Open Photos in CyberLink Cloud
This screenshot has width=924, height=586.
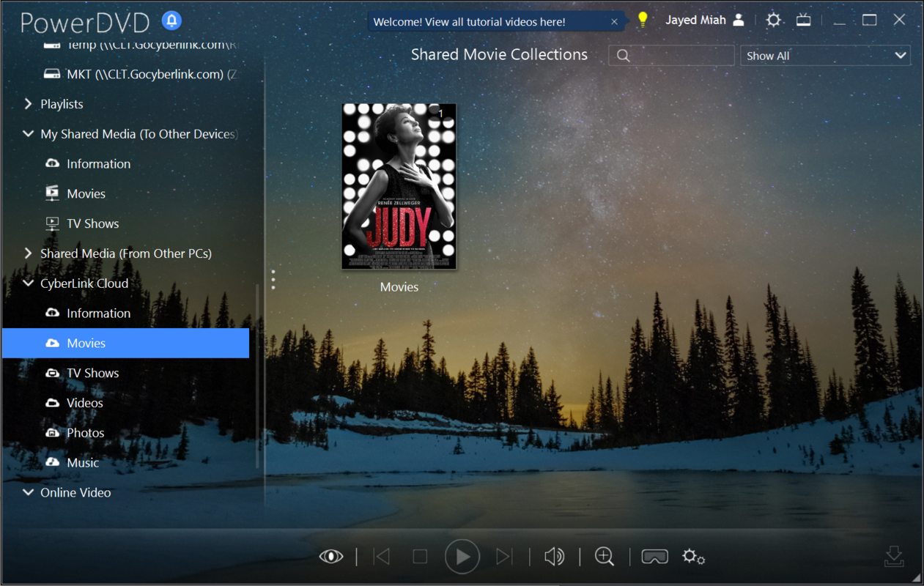coord(85,433)
